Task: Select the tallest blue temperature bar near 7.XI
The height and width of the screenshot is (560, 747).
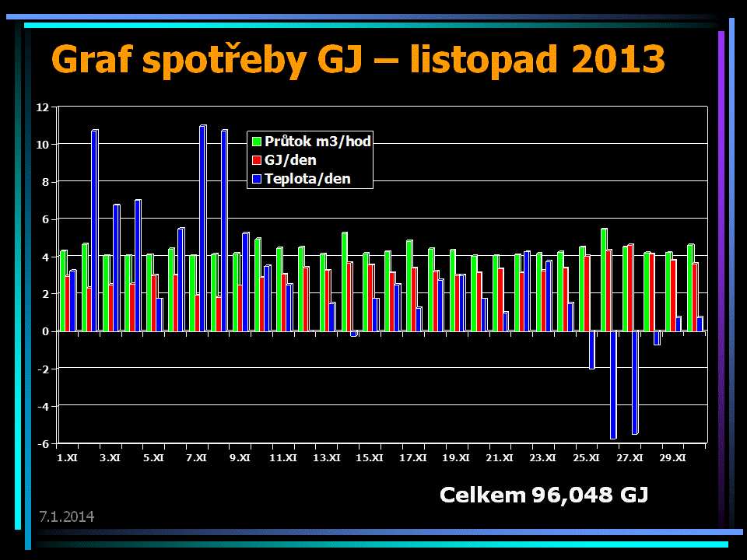Action: coord(202,228)
